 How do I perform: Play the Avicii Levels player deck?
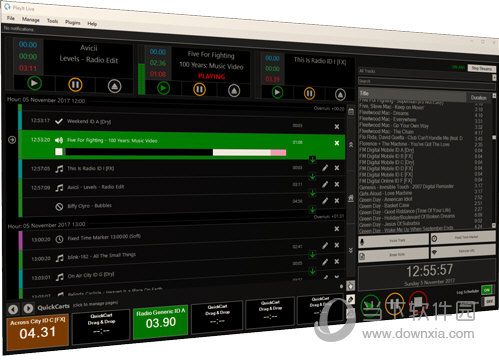coord(34,83)
